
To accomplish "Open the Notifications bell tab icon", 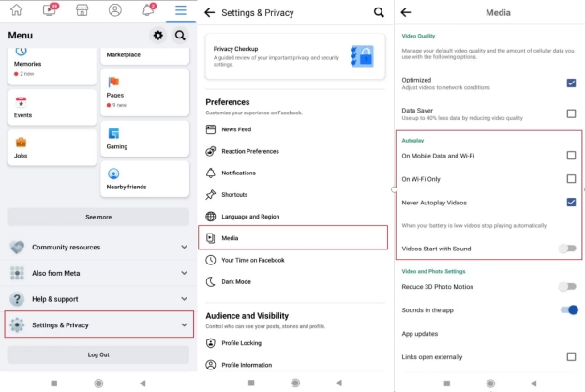I will coord(148,9).
